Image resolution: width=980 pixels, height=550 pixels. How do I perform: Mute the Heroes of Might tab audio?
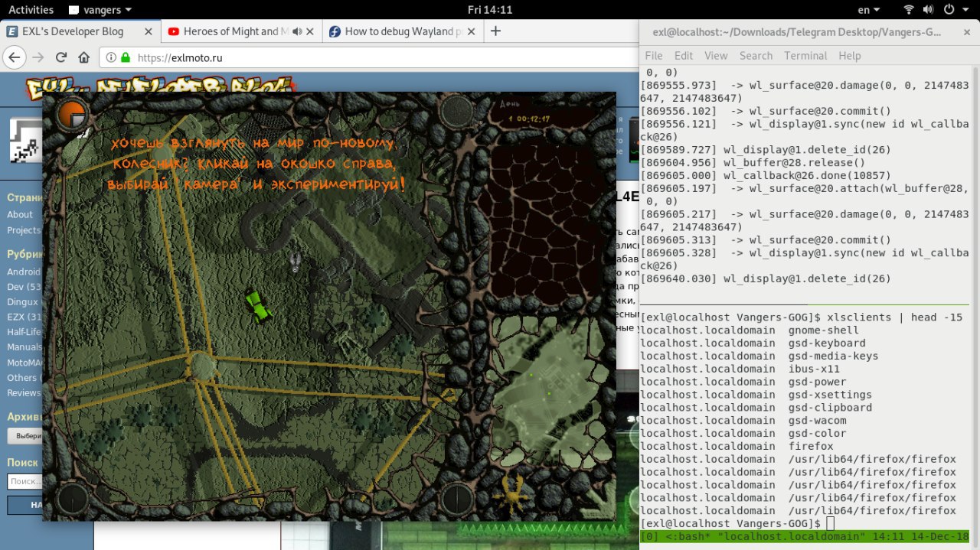click(x=298, y=31)
